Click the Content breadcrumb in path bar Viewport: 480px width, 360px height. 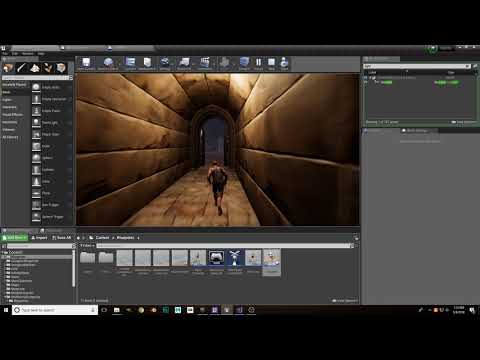pyautogui.click(x=102, y=238)
